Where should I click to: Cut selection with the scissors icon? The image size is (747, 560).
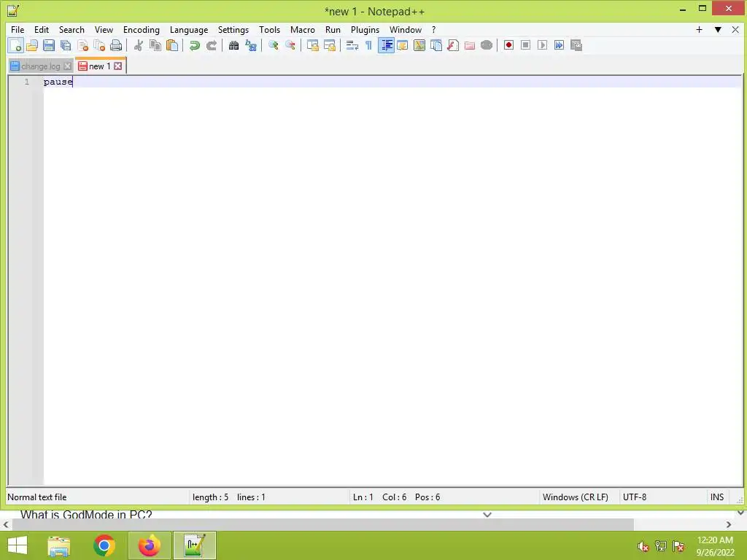pyautogui.click(x=138, y=45)
